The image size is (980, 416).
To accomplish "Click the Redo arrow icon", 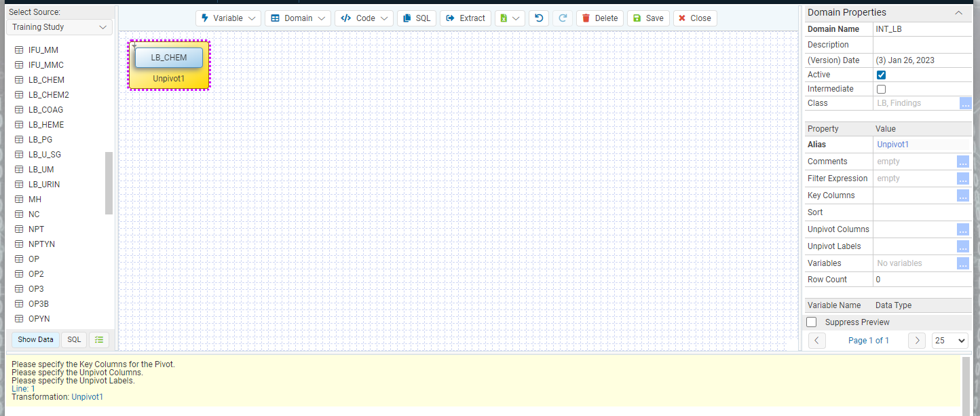I will (x=563, y=18).
